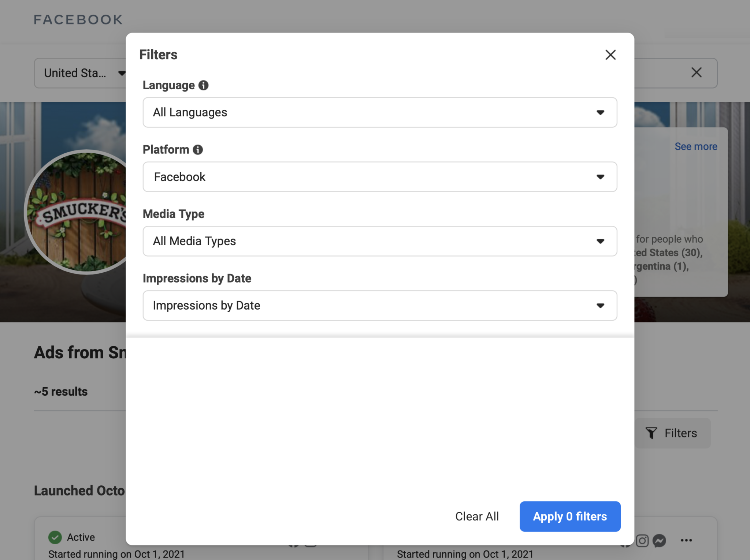Click the Messenger icon on the ad card

tap(660, 540)
